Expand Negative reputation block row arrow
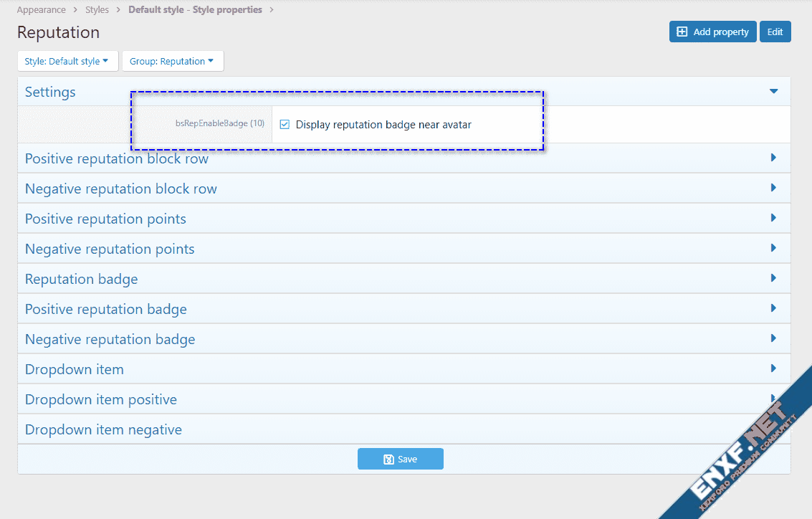 click(773, 188)
